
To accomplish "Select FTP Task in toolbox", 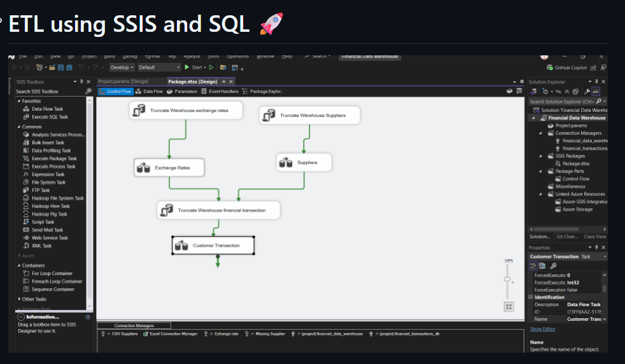I will pyautogui.click(x=41, y=190).
